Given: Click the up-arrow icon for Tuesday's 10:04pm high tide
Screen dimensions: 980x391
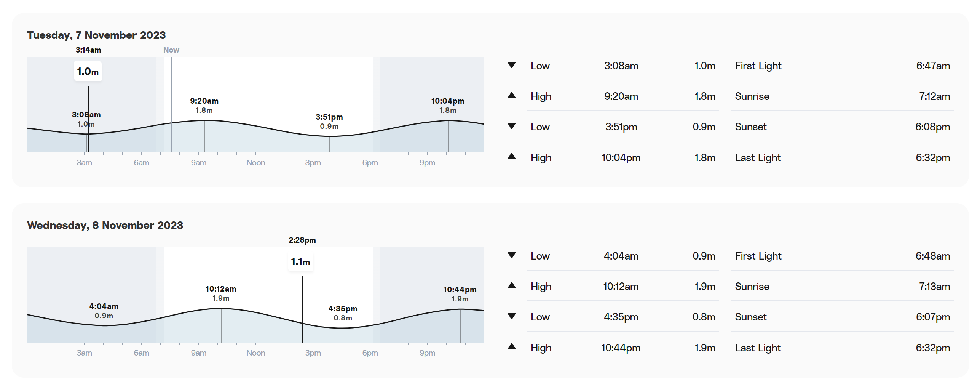Looking at the screenshot, I should coord(512,156).
